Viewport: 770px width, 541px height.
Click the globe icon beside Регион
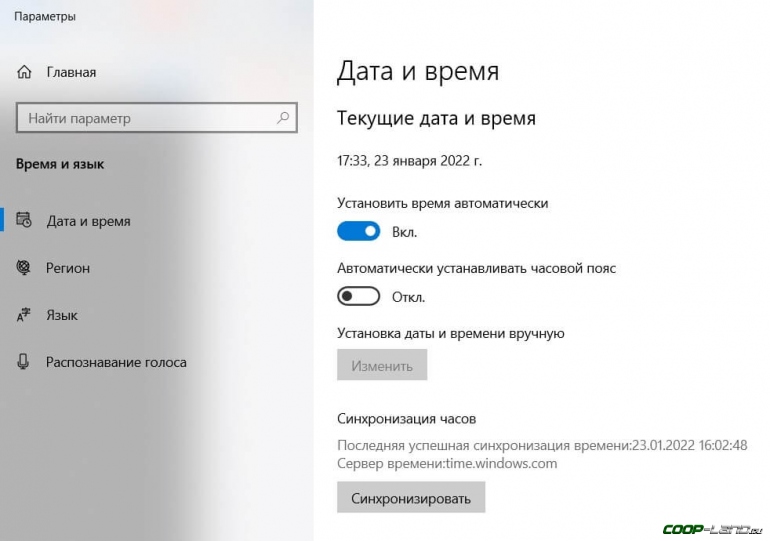pos(24,268)
